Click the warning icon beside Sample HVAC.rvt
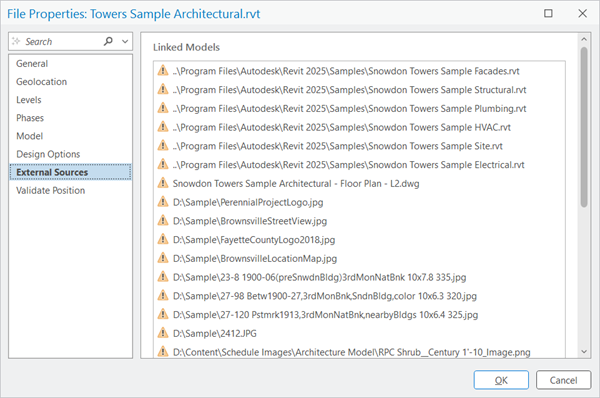 (x=163, y=127)
